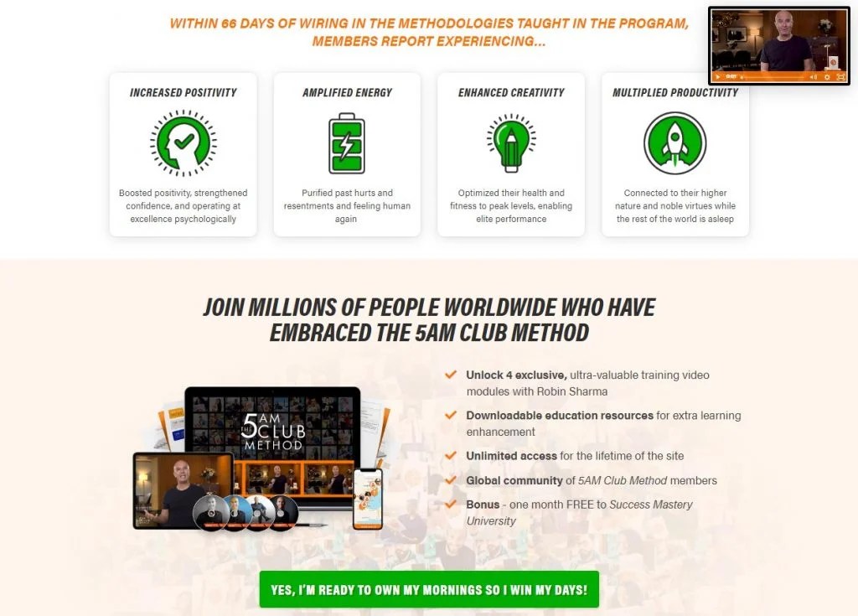Click the phone mockup with map
This screenshot has width=858, height=616.
click(x=368, y=499)
